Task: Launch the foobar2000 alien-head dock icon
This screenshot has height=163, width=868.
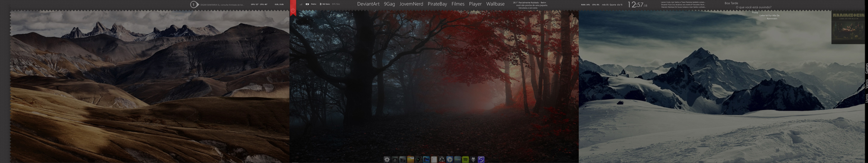Action: tap(473, 160)
